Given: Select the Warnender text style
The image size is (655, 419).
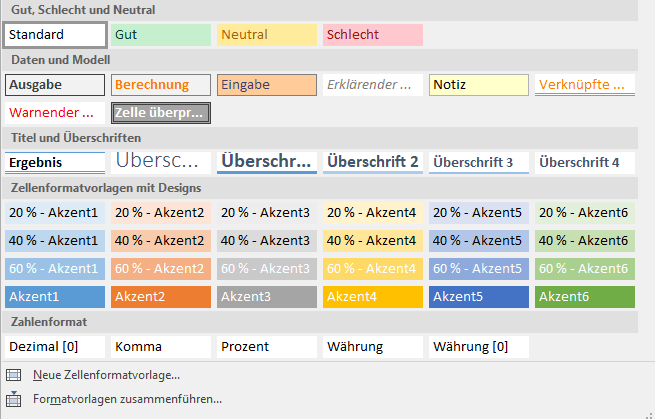Looking at the screenshot, I should (x=55, y=113).
